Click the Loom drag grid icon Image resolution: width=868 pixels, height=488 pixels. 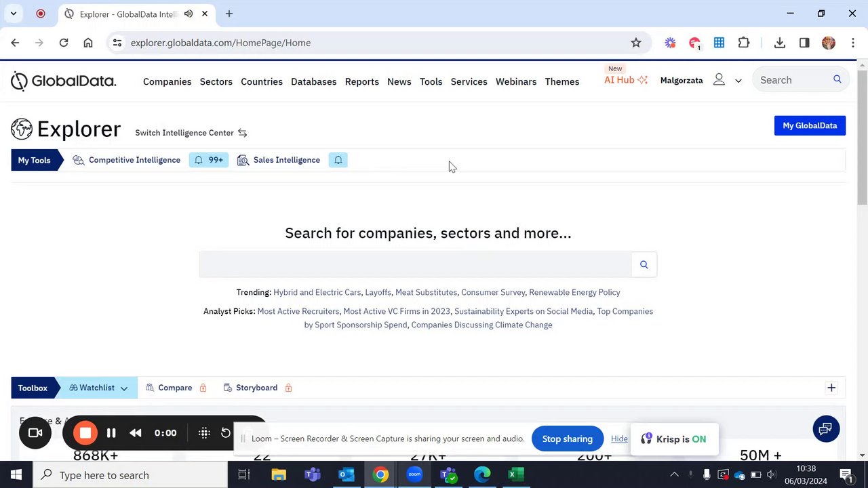click(x=204, y=433)
